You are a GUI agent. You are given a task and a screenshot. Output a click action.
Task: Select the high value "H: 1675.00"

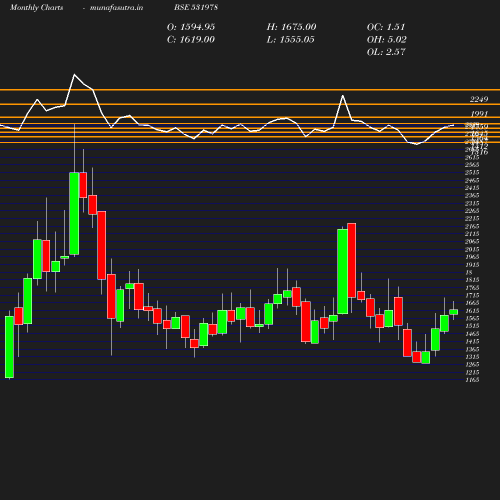[x=291, y=27]
